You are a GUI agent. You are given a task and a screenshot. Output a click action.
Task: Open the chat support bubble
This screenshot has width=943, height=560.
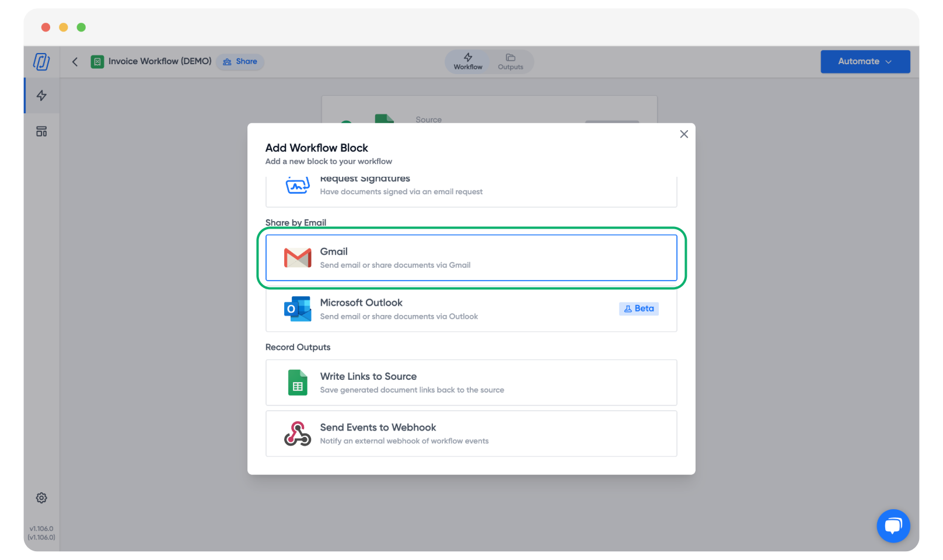coord(893,526)
